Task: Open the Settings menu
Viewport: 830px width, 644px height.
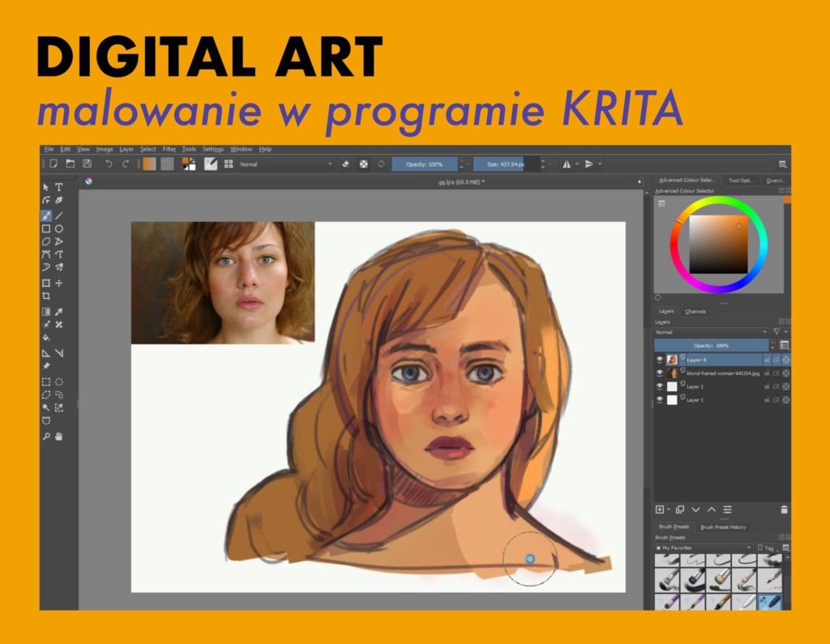Action: (213, 149)
